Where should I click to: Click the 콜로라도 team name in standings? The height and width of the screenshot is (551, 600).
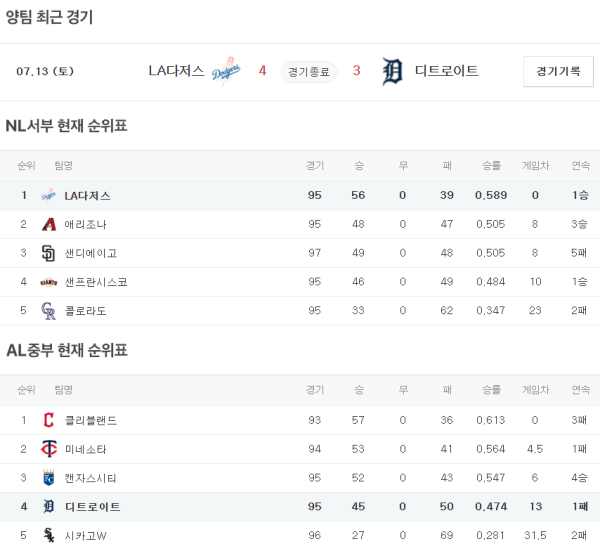[x=85, y=311]
